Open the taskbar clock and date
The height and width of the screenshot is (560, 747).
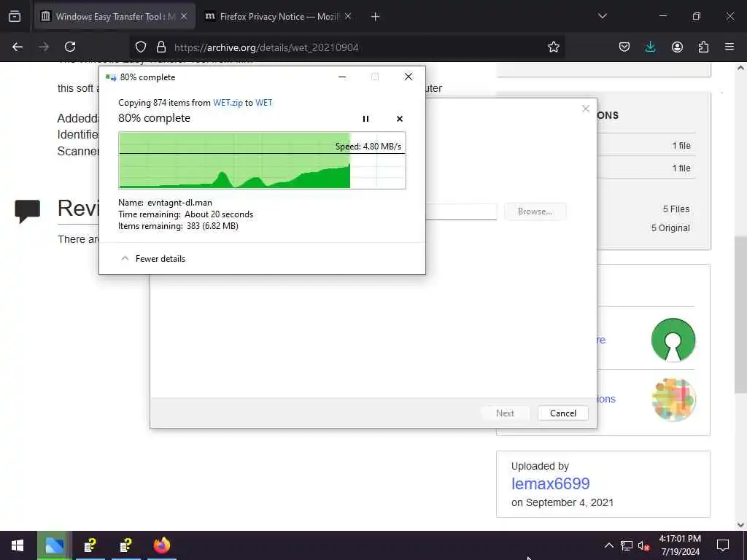click(680, 545)
